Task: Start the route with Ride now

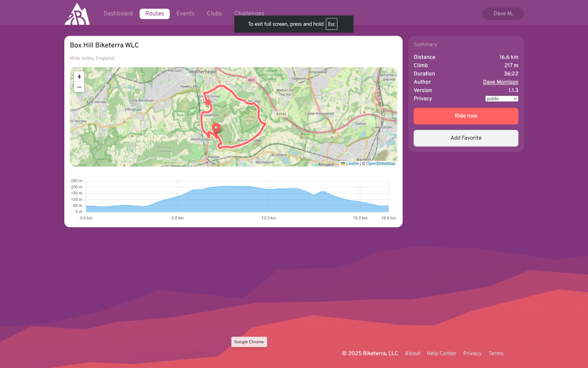Action: click(x=466, y=116)
